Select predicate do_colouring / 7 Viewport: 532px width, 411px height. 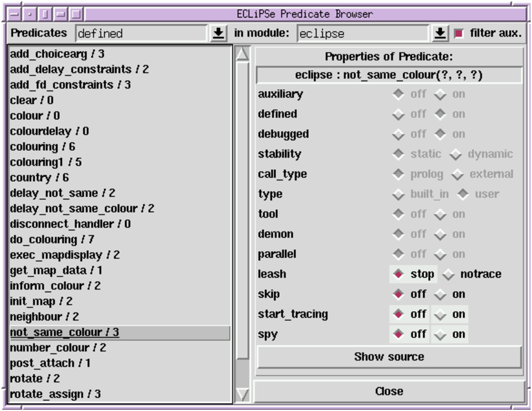(x=52, y=239)
